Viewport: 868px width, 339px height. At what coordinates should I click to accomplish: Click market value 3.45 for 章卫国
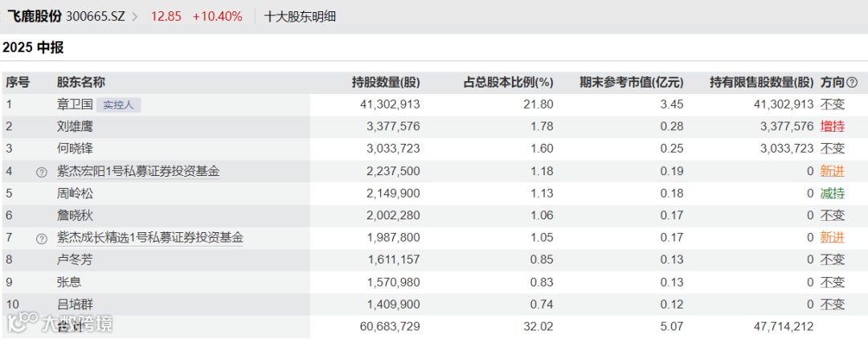point(672,104)
